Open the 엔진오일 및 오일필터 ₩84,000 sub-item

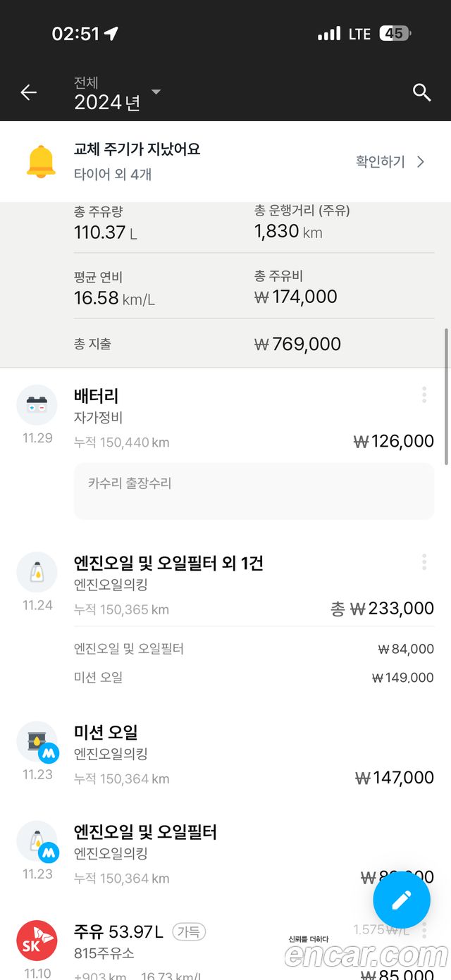[254, 649]
